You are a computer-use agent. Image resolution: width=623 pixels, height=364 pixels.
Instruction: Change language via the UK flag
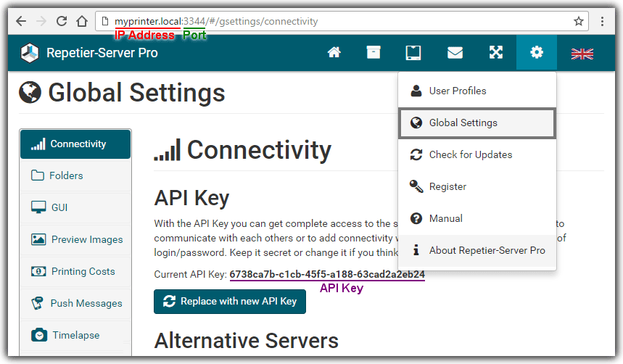582,53
